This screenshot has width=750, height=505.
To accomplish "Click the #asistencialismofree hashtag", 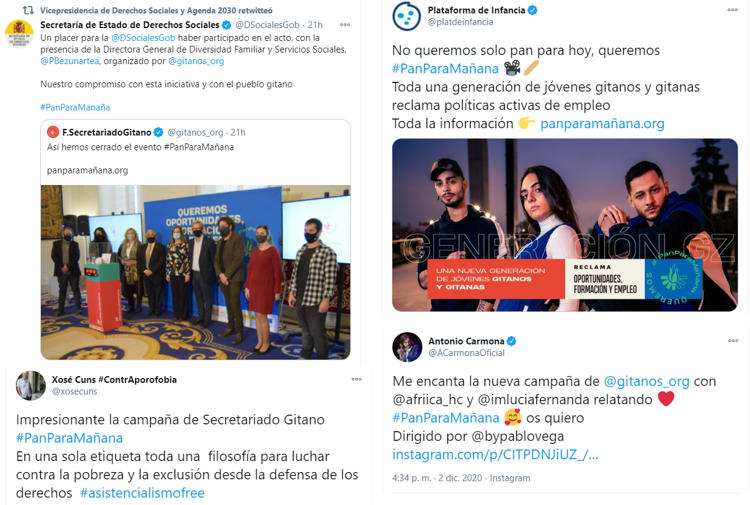I will (x=142, y=493).
